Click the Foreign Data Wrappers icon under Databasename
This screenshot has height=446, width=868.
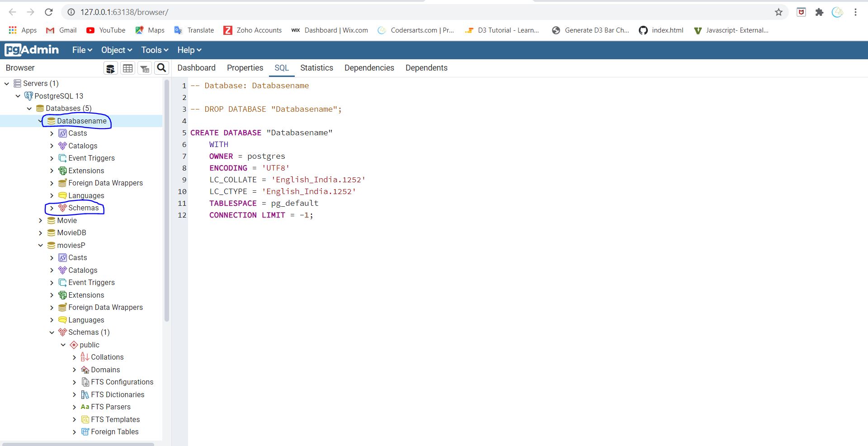pyautogui.click(x=63, y=183)
